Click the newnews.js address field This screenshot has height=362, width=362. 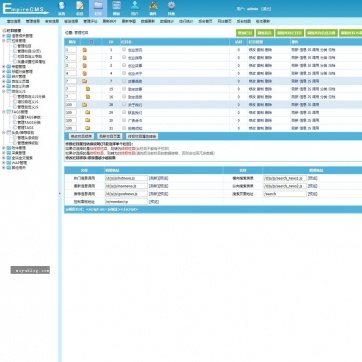[x=126, y=186]
